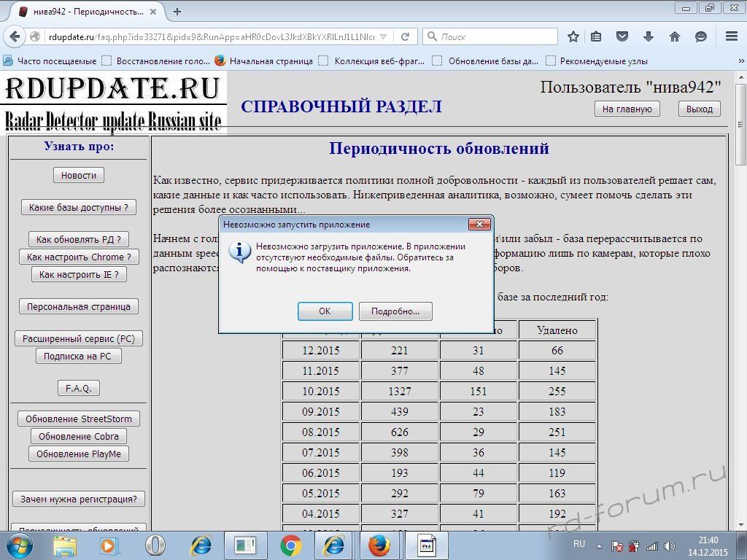747x560 pixels.
Task: Click the site identity globe icon
Action: (x=35, y=36)
